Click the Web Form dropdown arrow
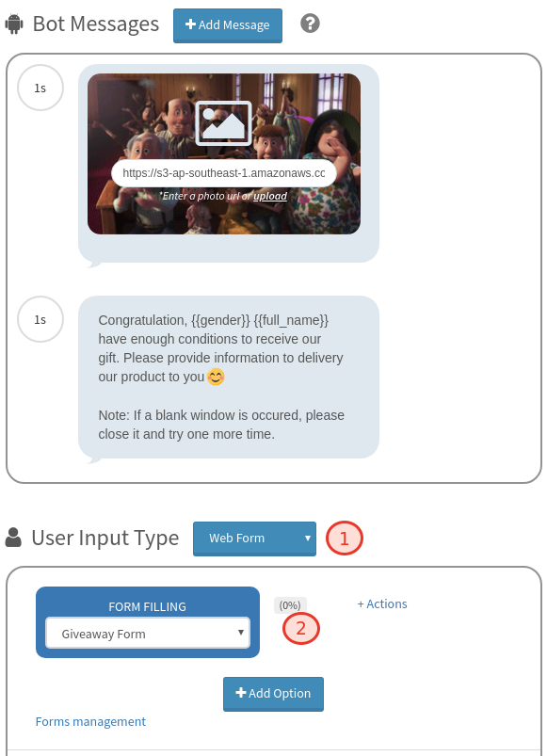This screenshot has height=756, width=547. (x=308, y=539)
